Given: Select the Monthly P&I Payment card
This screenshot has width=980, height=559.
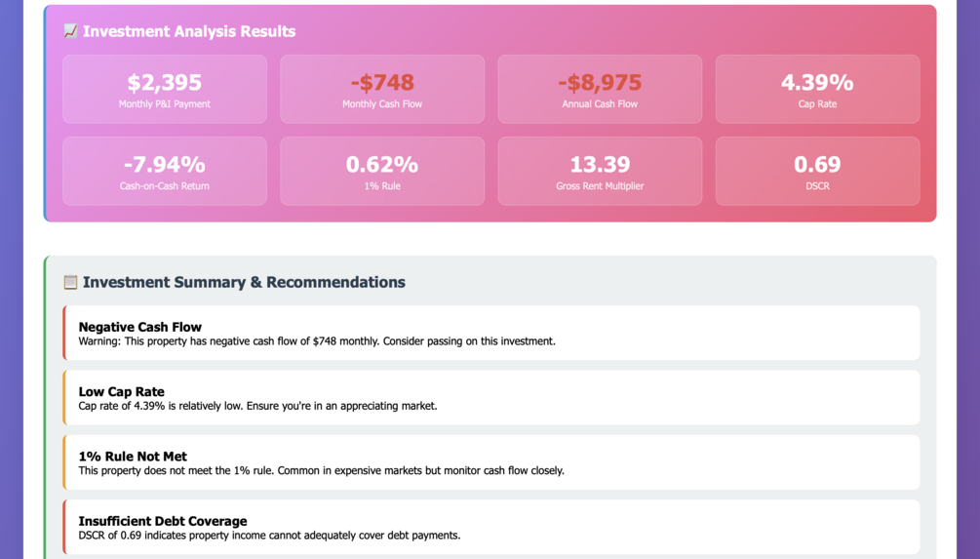Looking at the screenshot, I should (165, 90).
